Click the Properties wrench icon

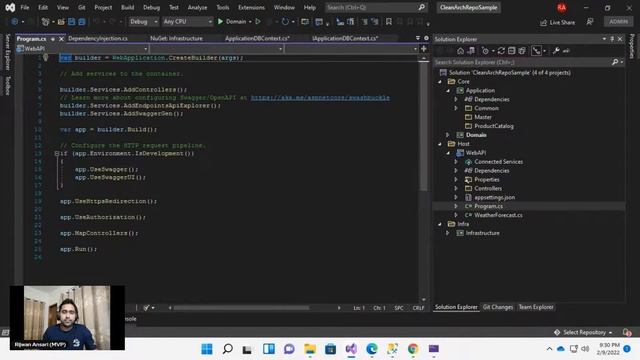(x=556, y=51)
